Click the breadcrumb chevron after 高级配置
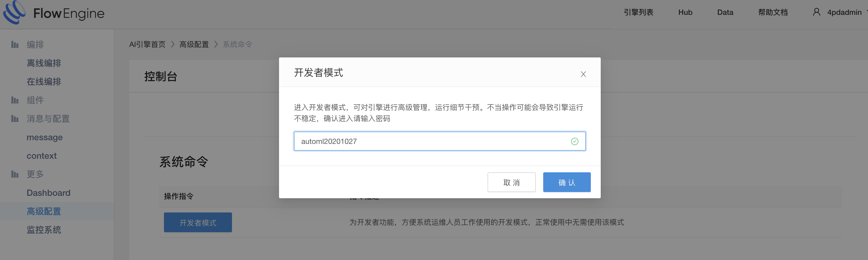This screenshot has width=868, height=260. coord(216,44)
